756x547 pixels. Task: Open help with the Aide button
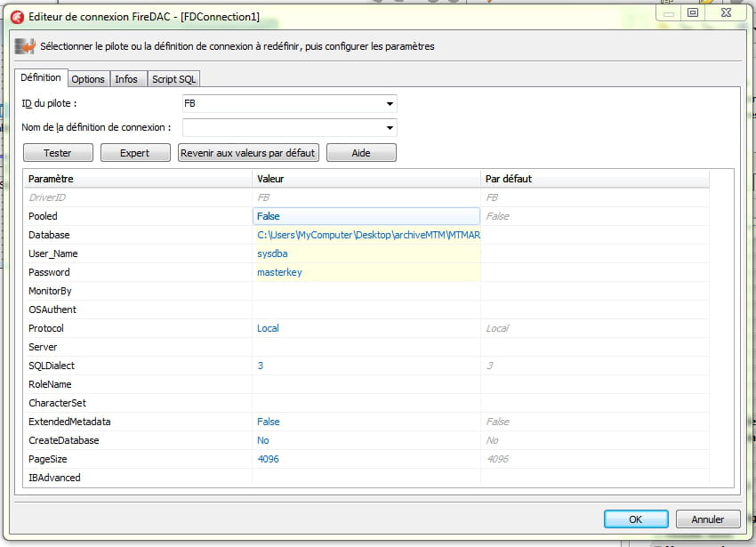(x=361, y=153)
